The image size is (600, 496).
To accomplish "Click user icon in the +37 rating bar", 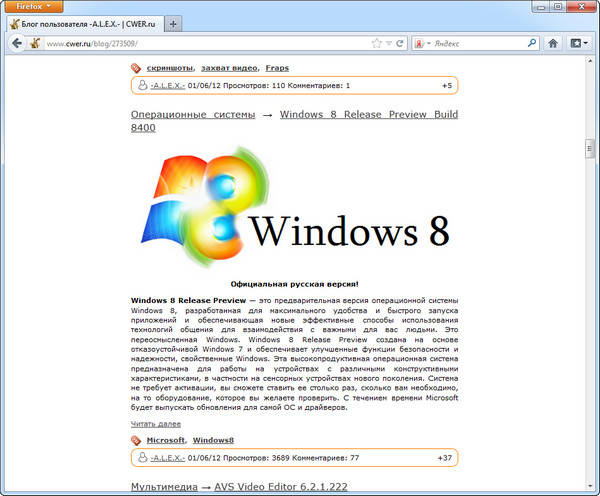I will [142, 457].
